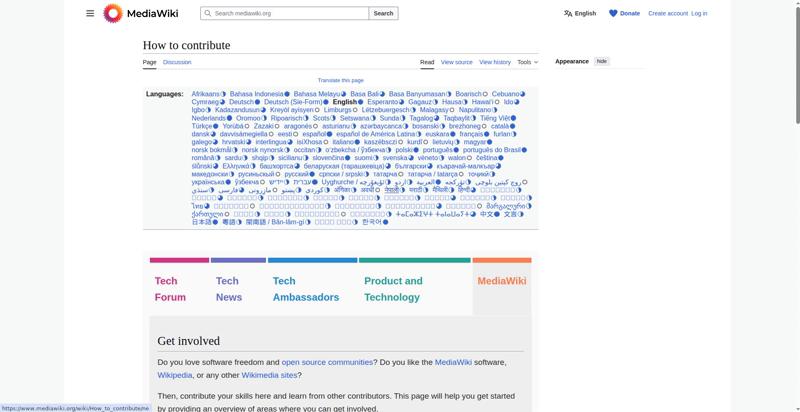Screen dimensions: 800x412
Task: Click the magnifier icon in search box
Action: 207,13
